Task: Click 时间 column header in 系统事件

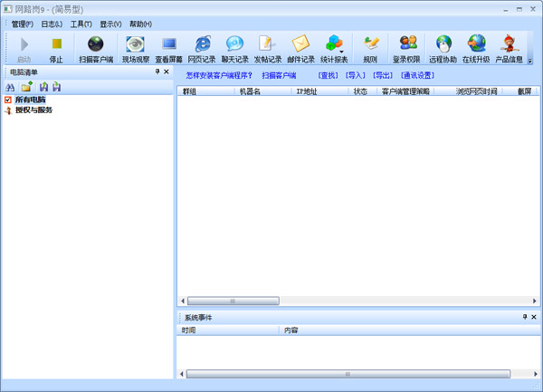Action: (228, 330)
